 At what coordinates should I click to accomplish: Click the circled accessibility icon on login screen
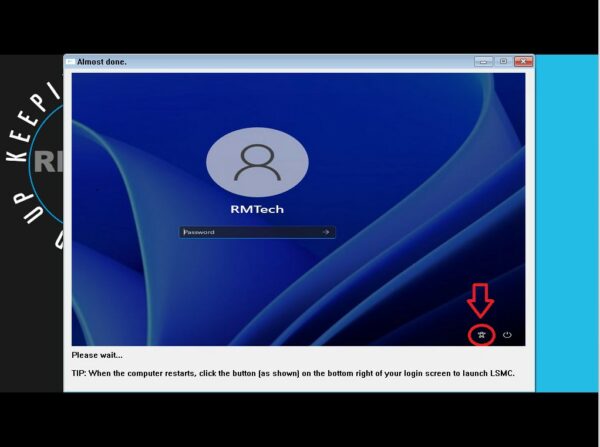481,335
